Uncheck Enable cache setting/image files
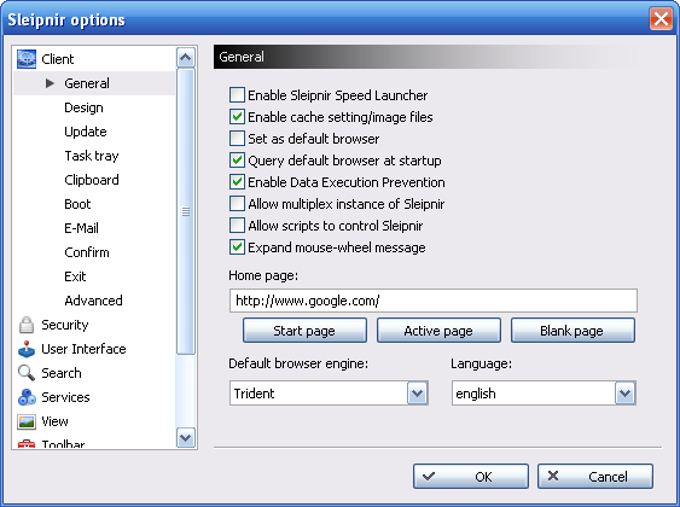Viewport: 680px width, 507px height. coord(237,117)
